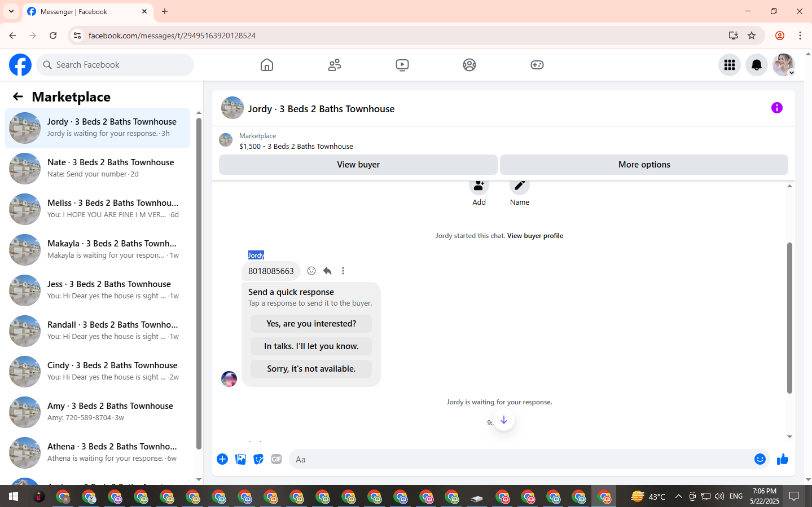This screenshot has height=507, width=812.
Task: Open the Amy conversation
Action: tap(97, 412)
